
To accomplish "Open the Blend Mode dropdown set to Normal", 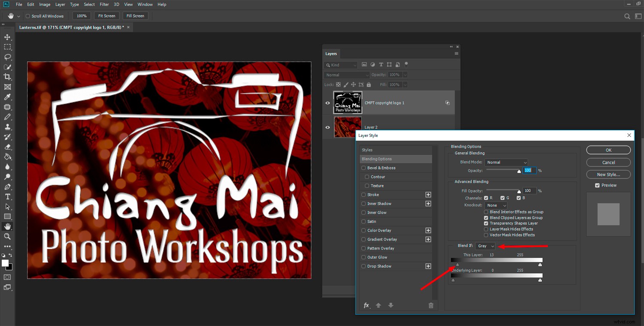I will (x=506, y=162).
